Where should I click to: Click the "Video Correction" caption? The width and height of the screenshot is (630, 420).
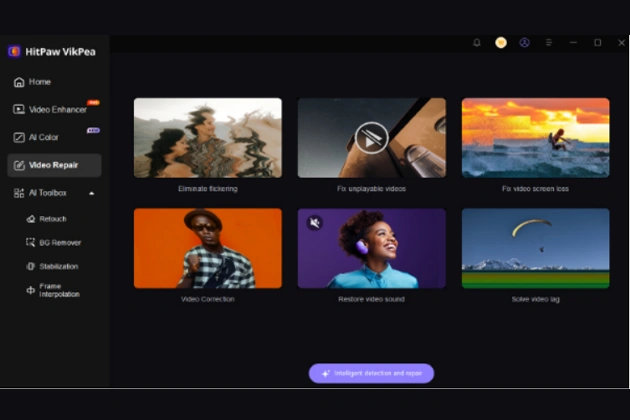(208, 299)
